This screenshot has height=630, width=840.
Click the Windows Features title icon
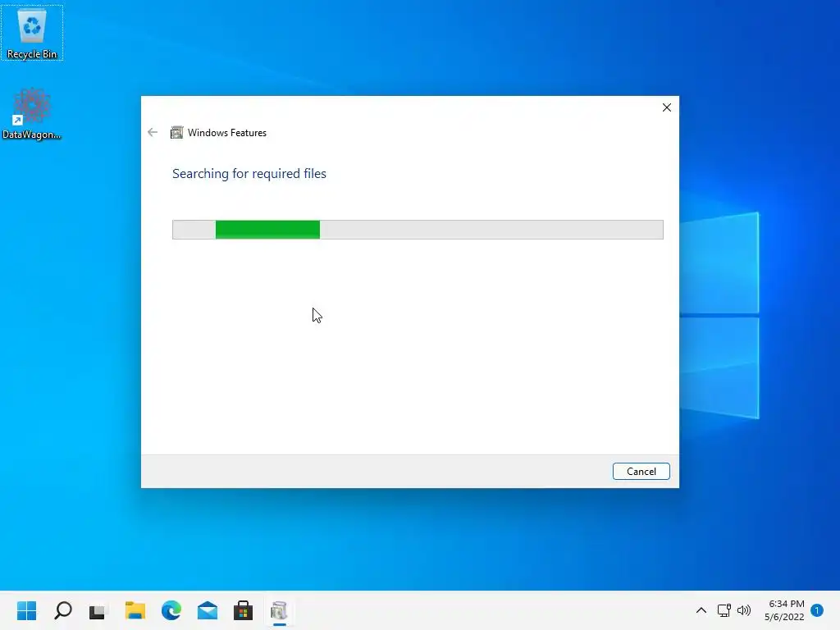[177, 132]
